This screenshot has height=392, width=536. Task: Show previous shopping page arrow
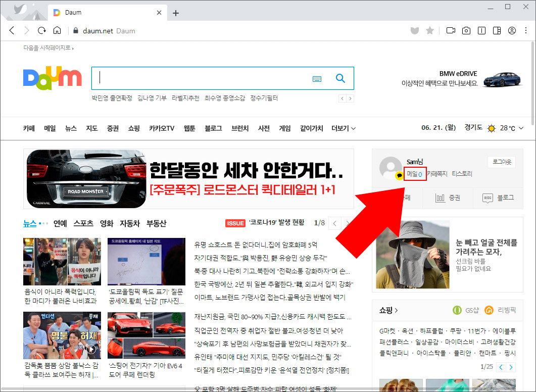pos(501,367)
